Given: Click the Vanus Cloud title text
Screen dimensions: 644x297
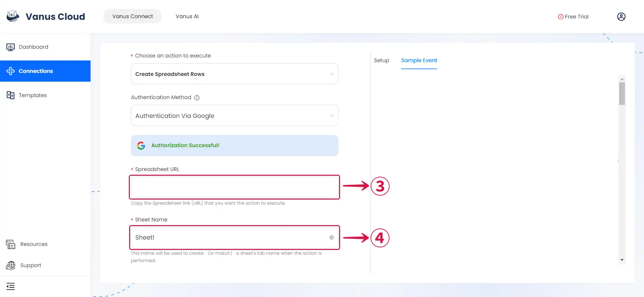Looking at the screenshot, I should click(x=55, y=16).
